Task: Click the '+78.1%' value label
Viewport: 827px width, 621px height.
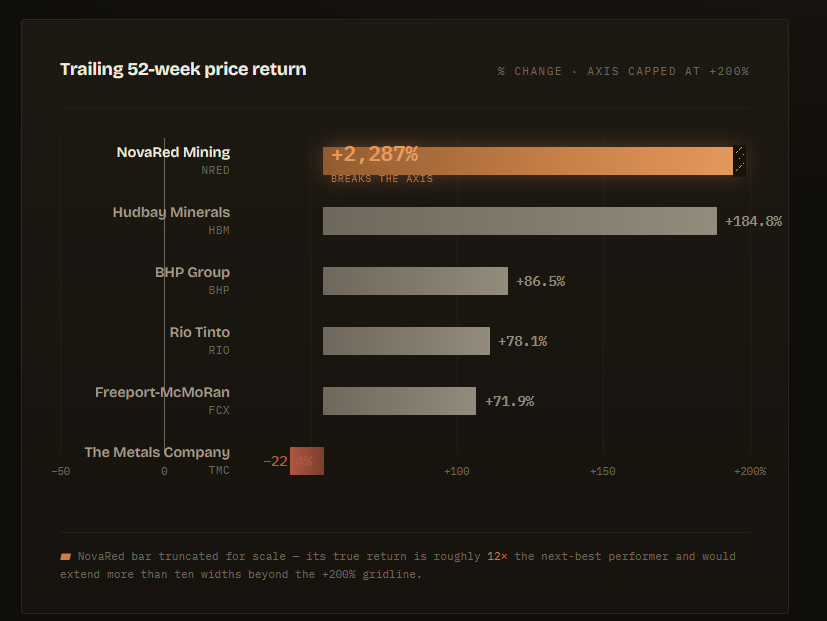Action: [x=523, y=341]
